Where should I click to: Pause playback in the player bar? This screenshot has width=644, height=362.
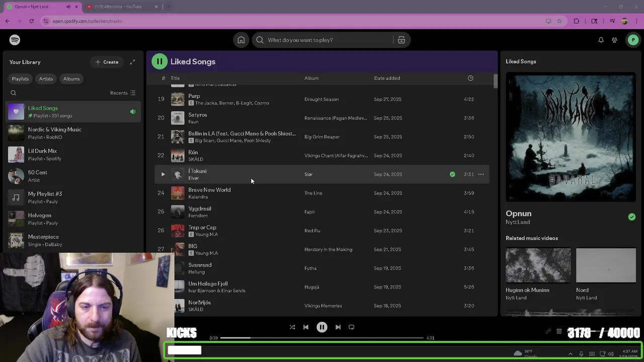pyautogui.click(x=322, y=327)
